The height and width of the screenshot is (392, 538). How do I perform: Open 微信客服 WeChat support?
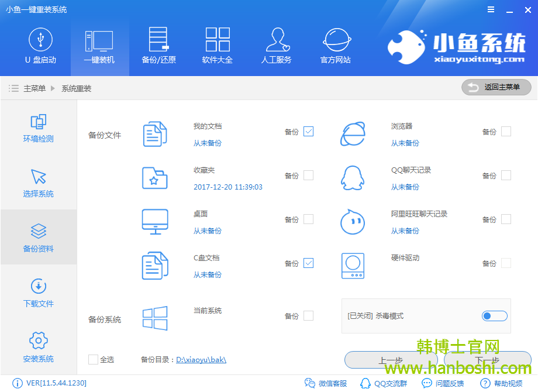326,383
